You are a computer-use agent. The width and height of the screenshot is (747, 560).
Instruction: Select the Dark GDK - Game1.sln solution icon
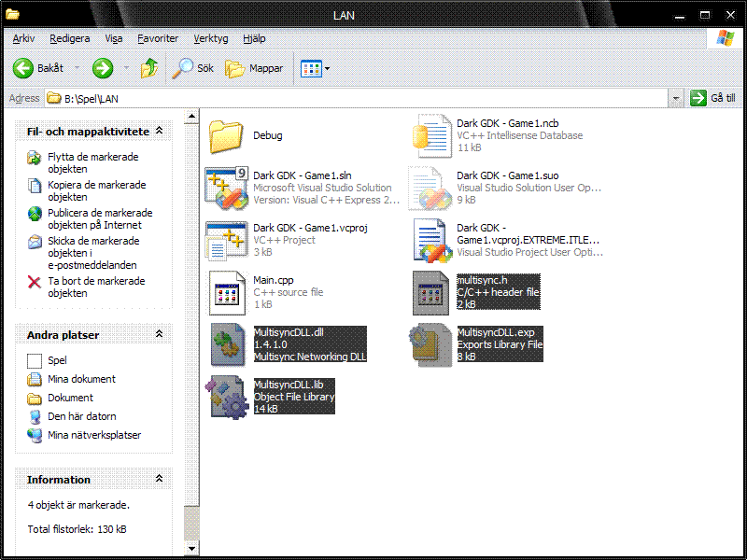pos(227,189)
